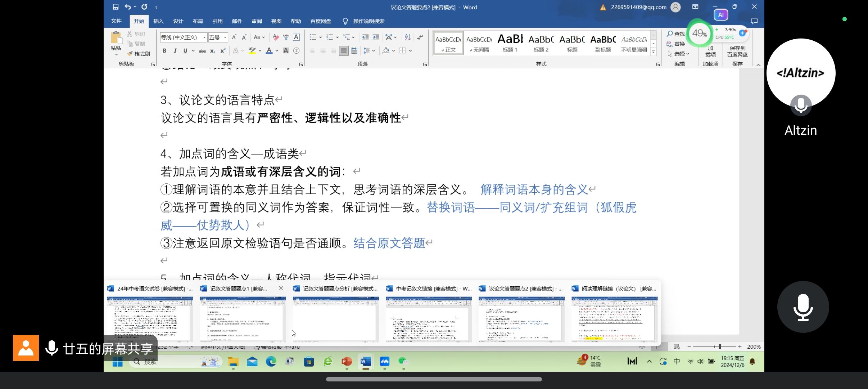
Task: Click the save icon in title bar
Action: pyautogui.click(x=116, y=7)
